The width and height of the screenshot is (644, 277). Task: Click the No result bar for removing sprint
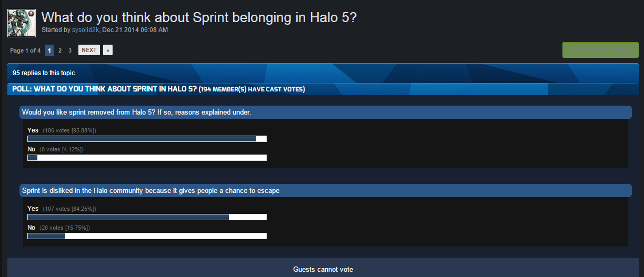[x=147, y=158]
